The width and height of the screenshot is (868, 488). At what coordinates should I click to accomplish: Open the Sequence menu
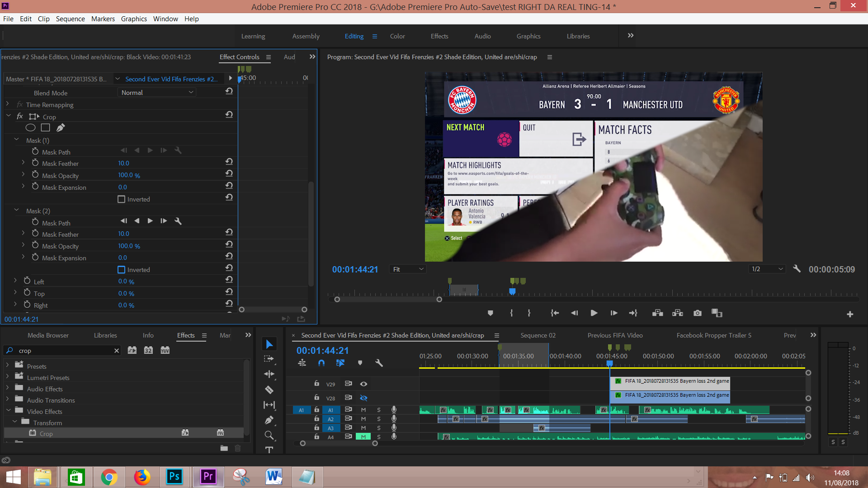tap(70, 19)
